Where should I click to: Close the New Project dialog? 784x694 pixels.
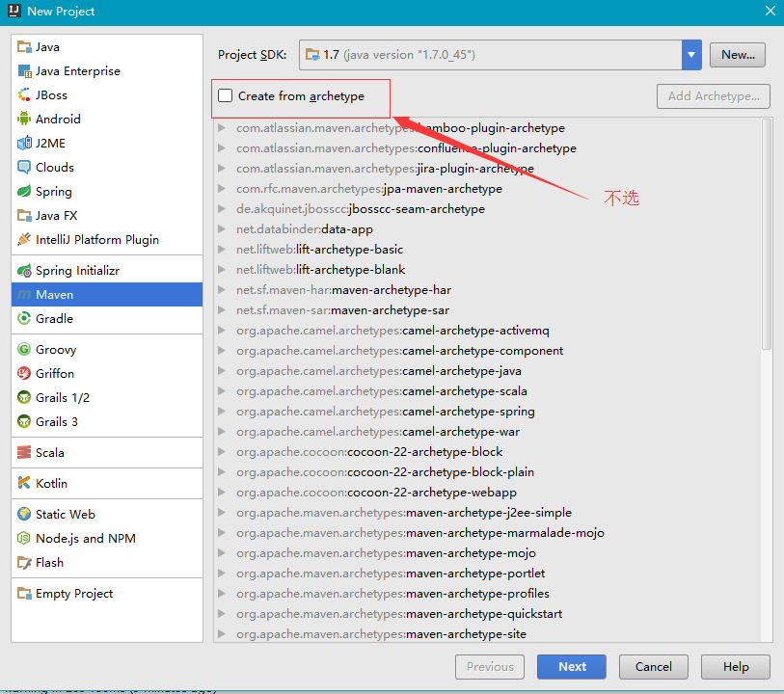[x=770, y=11]
